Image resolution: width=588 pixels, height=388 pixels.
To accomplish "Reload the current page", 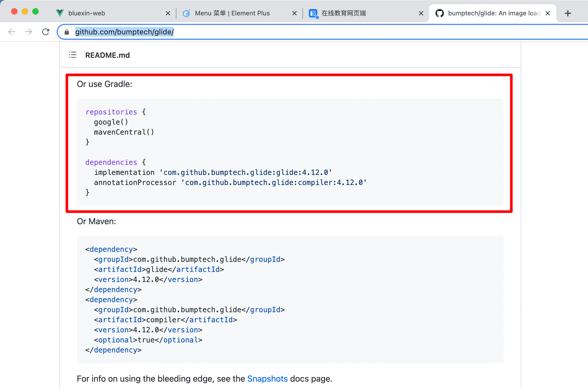I will 46,32.
